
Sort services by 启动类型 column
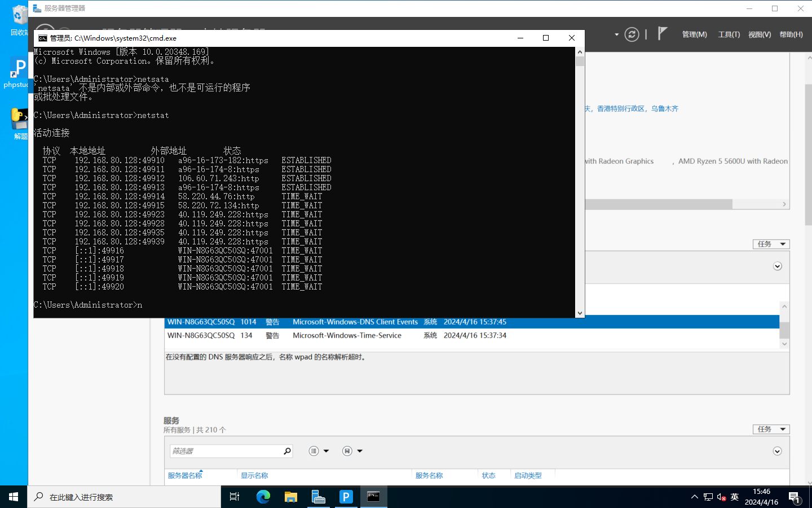click(x=528, y=475)
